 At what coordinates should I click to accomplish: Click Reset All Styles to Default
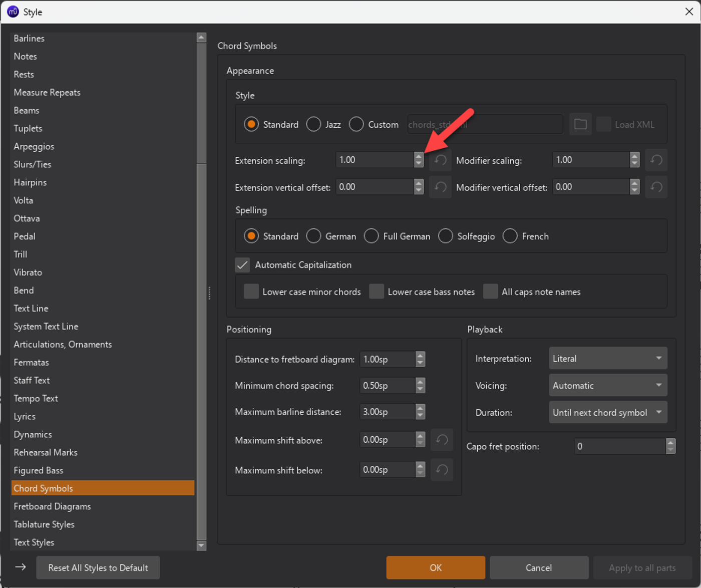point(98,567)
